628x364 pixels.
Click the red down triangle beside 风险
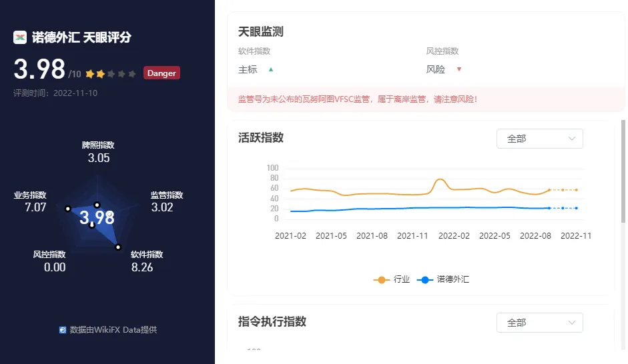tap(459, 69)
